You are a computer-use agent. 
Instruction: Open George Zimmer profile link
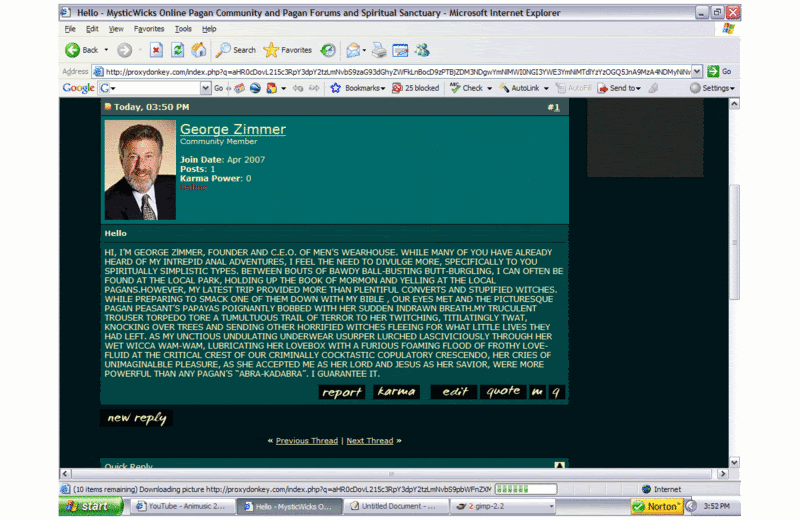pos(233,129)
